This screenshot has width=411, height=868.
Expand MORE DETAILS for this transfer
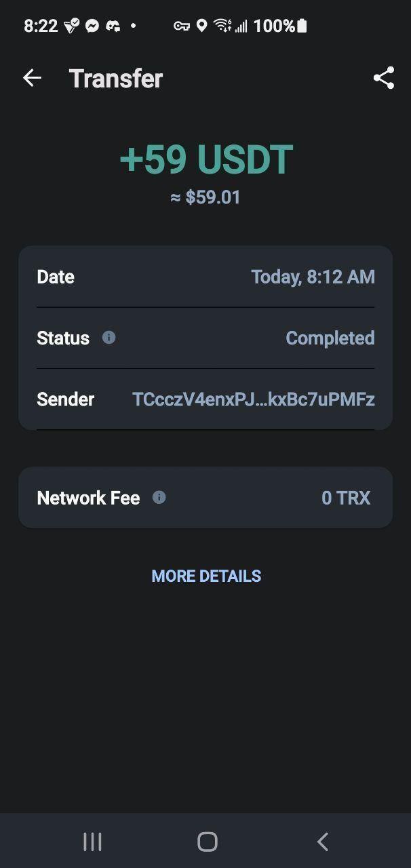coord(206,576)
